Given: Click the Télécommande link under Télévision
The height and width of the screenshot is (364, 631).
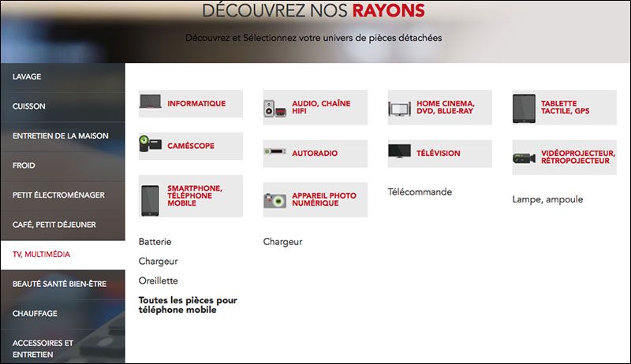Looking at the screenshot, I should pos(420,191).
